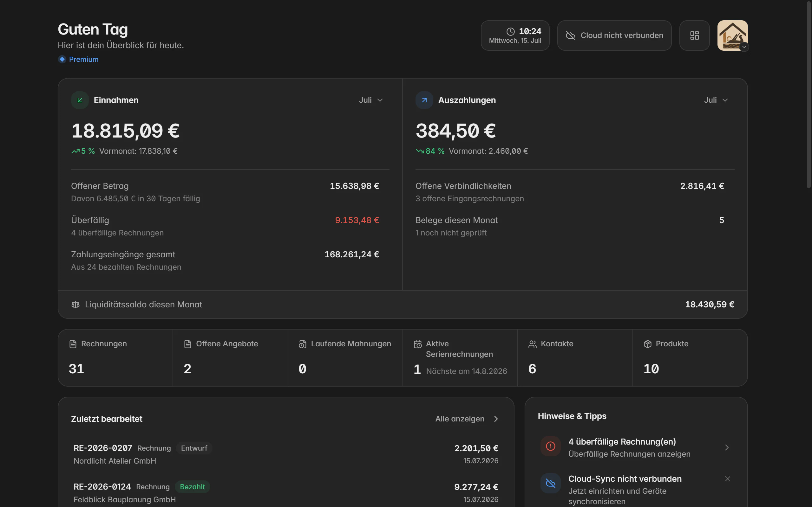This screenshot has height=507, width=812.
Task: Open the Kontakte tile
Action: [575, 358]
